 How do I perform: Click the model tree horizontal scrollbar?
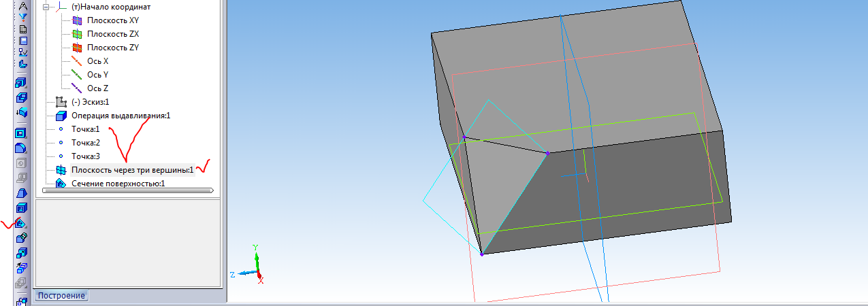(x=129, y=191)
